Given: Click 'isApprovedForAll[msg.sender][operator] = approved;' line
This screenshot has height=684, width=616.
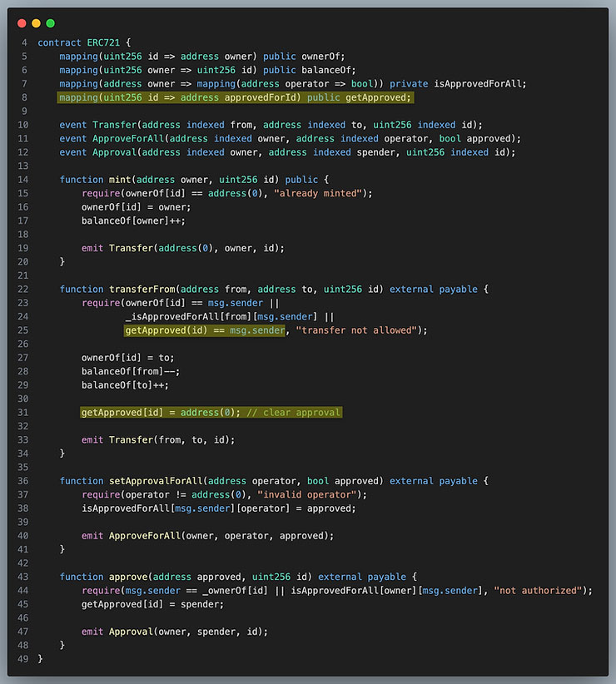Looking at the screenshot, I should (x=219, y=508).
